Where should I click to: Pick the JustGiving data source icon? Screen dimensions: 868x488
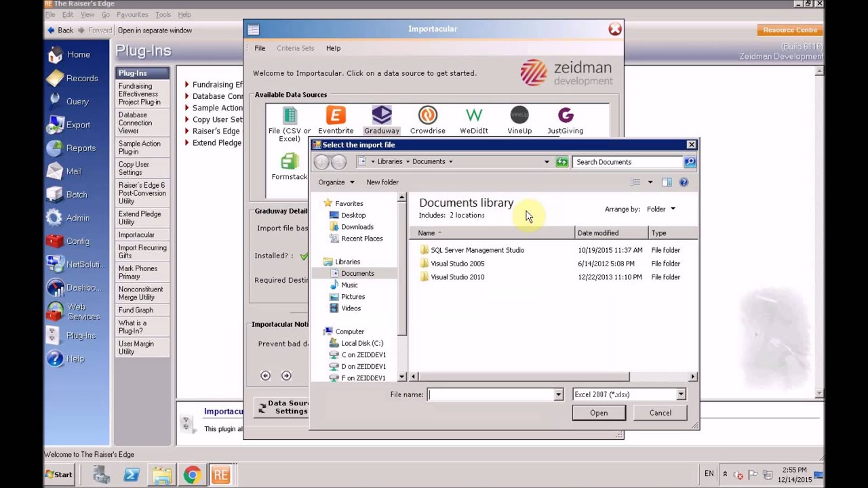566,115
